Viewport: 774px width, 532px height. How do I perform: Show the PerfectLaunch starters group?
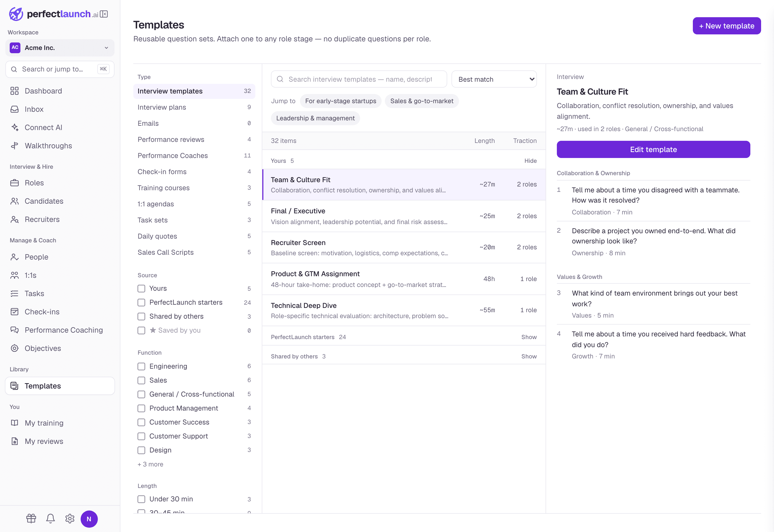point(529,337)
